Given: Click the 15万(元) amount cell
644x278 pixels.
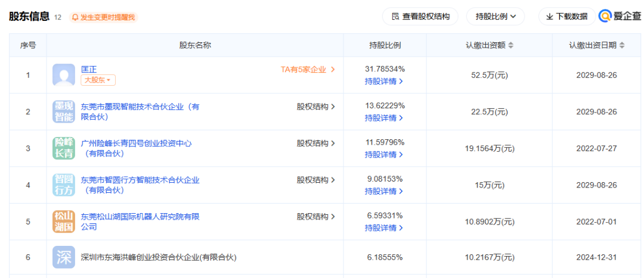Looking at the screenshot, I should pyautogui.click(x=489, y=185).
